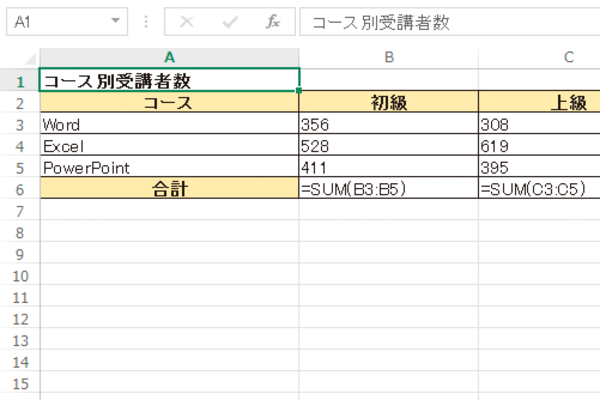Select the row 3 header
600x400 pixels.
pos(20,125)
